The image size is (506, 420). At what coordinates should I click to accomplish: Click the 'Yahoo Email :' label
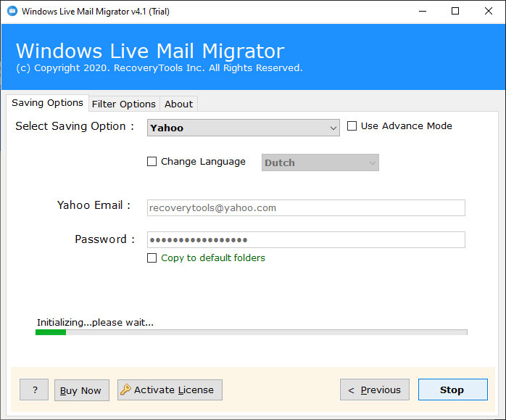pos(94,205)
